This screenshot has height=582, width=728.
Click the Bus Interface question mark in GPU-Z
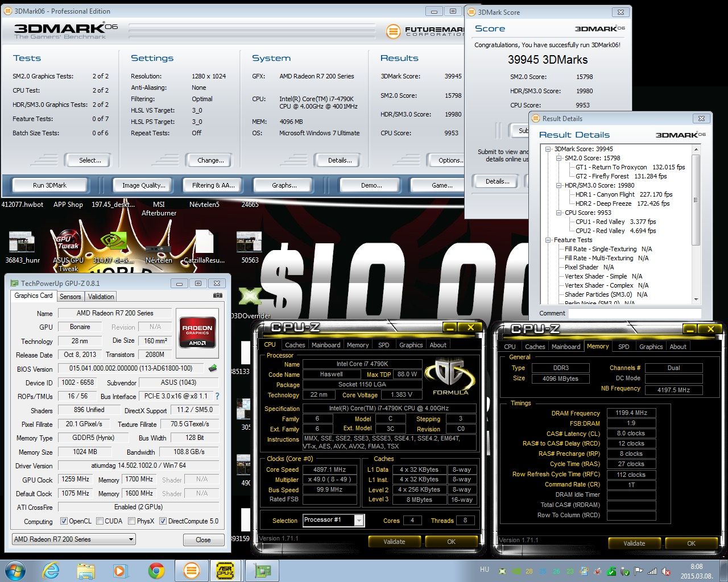coord(217,396)
